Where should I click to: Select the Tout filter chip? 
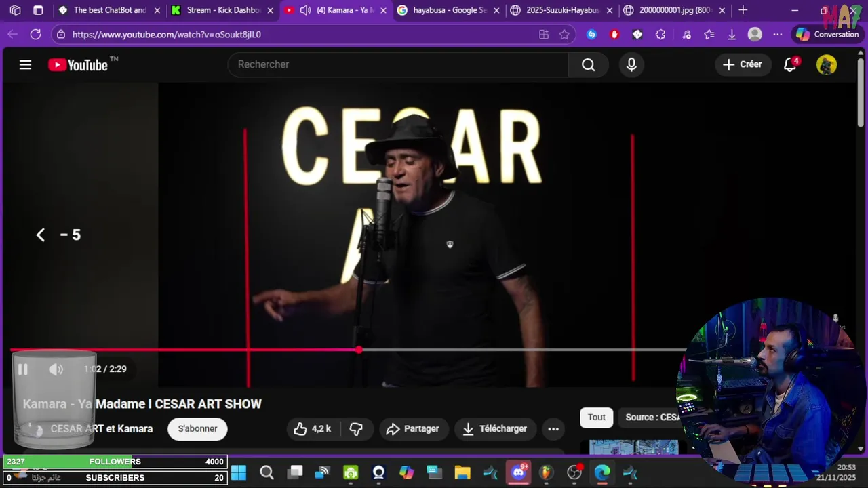(597, 417)
